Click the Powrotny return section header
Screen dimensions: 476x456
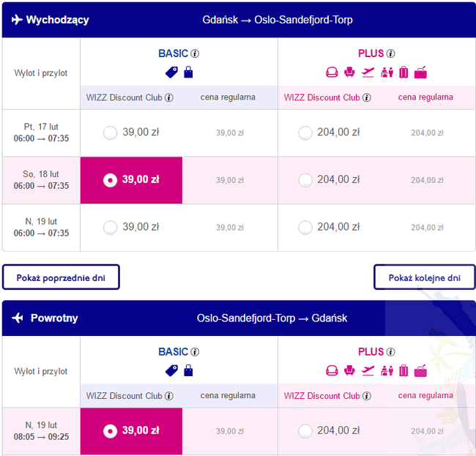pyautogui.click(x=239, y=318)
